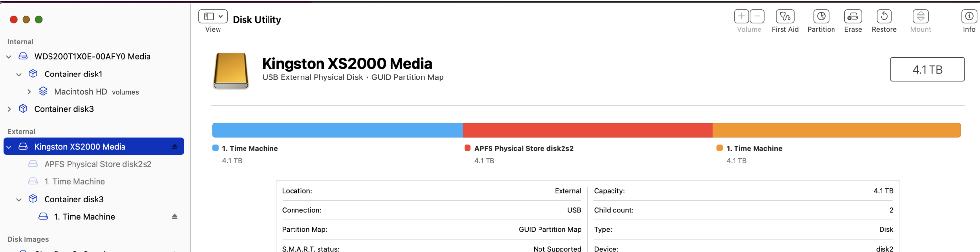The height and width of the screenshot is (252, 980).
Task: Select the greyed 1. Time Machine partition
Action: (x=74, y=182)
